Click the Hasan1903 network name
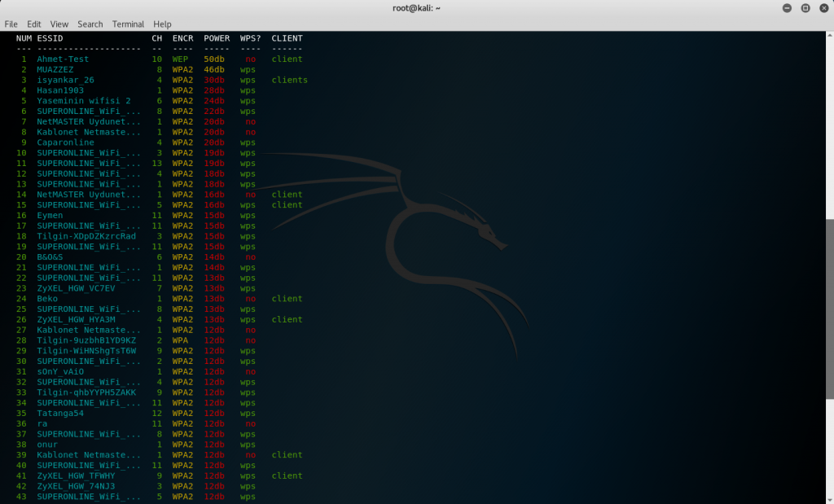The height and width of the screenshot is (504, 834). point(60,90)
